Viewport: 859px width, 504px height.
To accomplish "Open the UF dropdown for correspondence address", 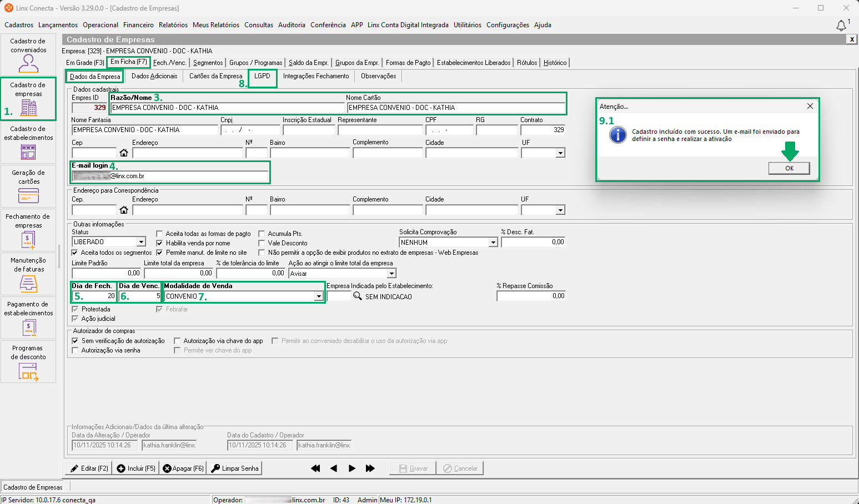I will 560,210.
